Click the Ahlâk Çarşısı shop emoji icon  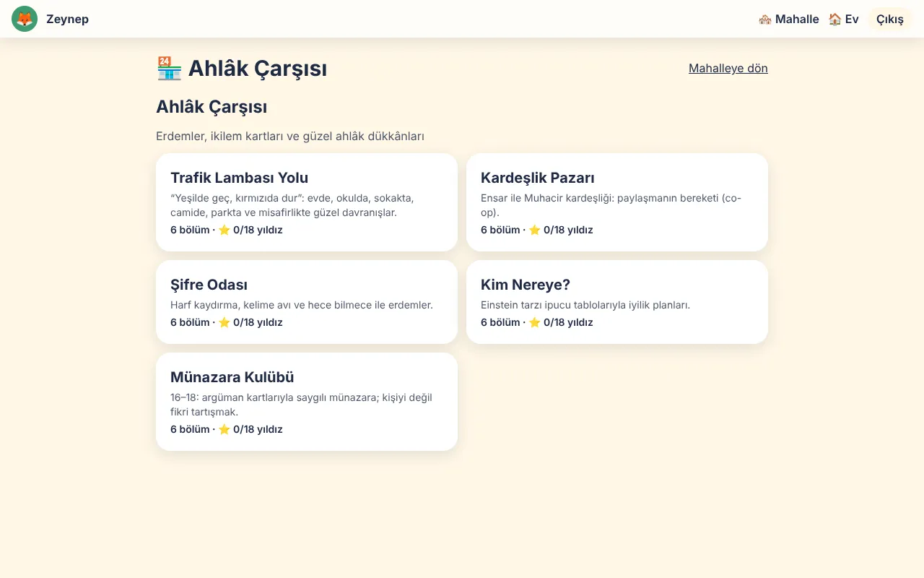169,69
